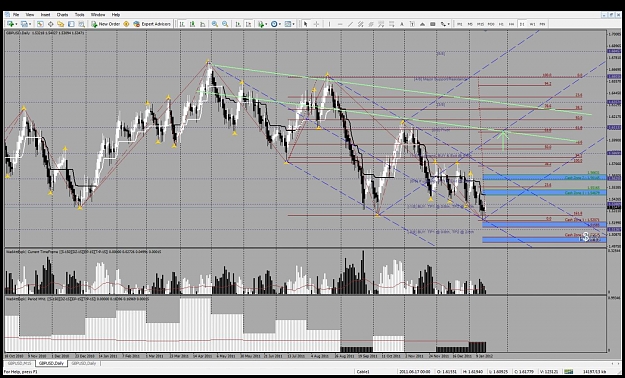The height and width of the screenshot is (378, 625).
Task: Select the Text (A) drawing tool
Action: point(402,24)
